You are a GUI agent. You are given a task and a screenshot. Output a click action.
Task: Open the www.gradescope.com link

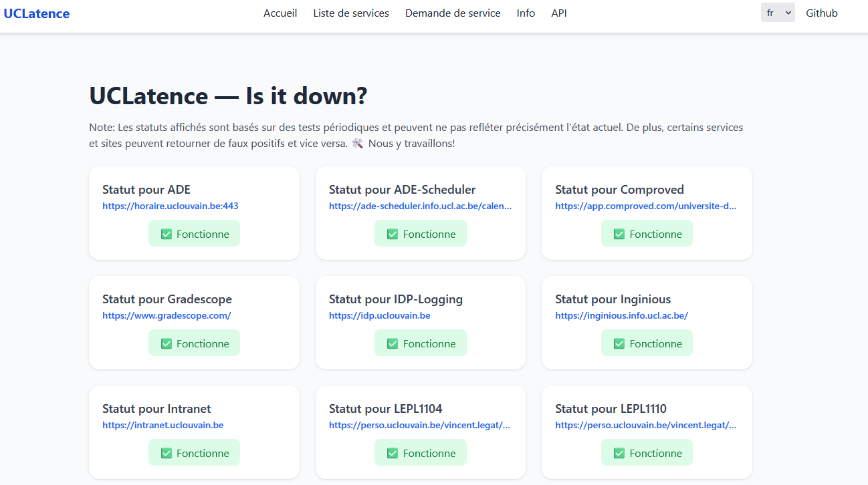pos(167,315)
